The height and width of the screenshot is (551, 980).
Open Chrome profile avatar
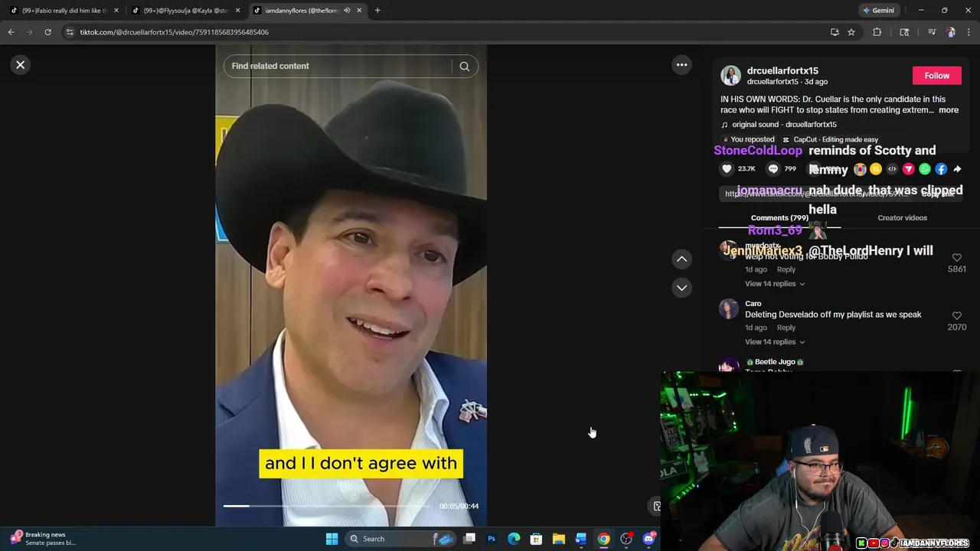[951, 32]
